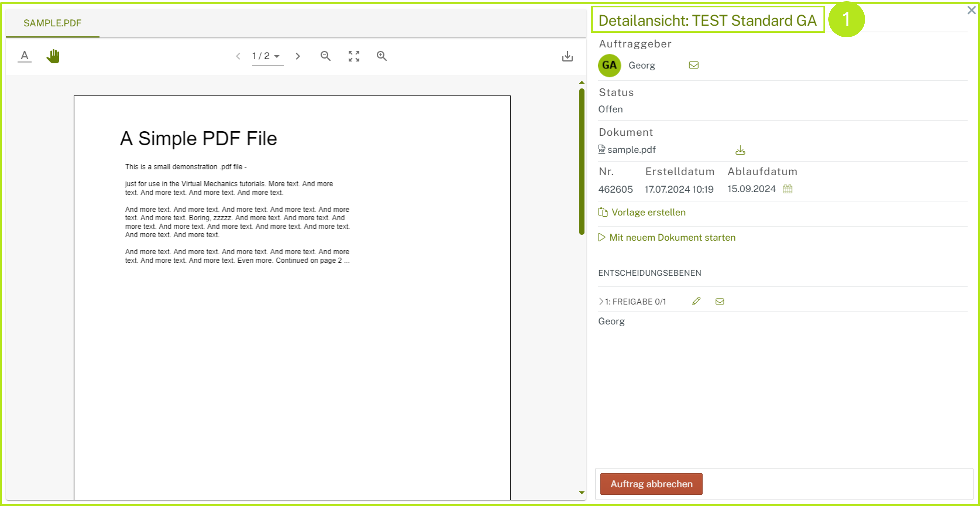This screenshot has height=506, width=980.
Task: Switch to the SAMPLE.PDF tab
Action: (52, 23)
